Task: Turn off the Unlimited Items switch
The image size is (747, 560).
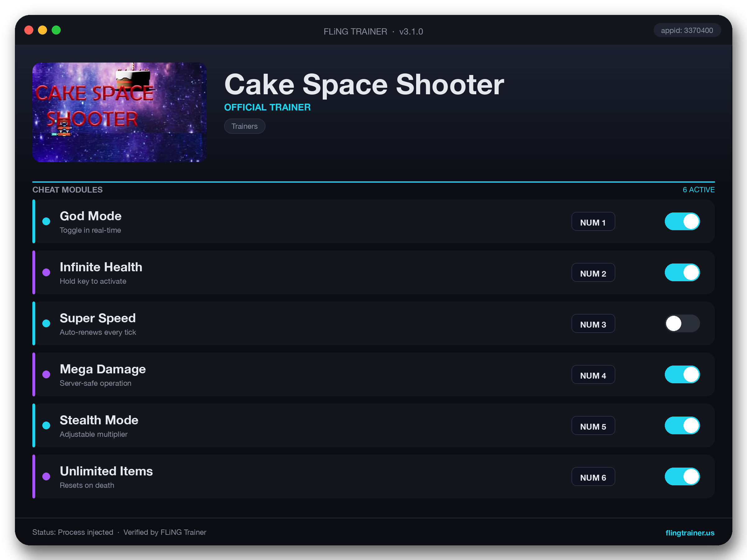Action: [682, 476]
